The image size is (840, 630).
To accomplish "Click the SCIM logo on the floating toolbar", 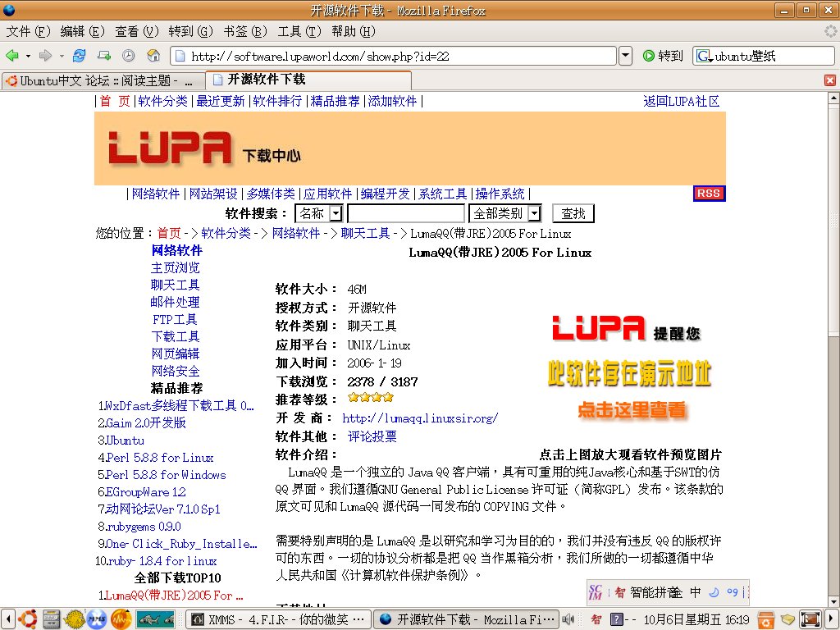I will [595, 592].
